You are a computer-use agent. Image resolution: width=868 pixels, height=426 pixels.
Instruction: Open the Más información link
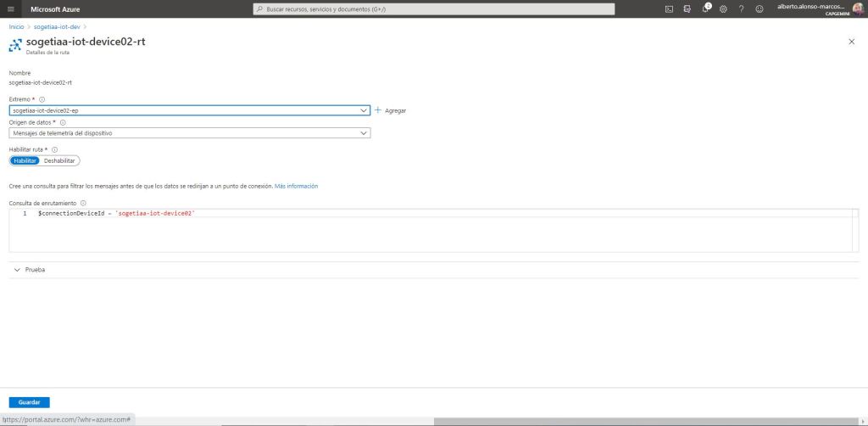tap(296, 186)
